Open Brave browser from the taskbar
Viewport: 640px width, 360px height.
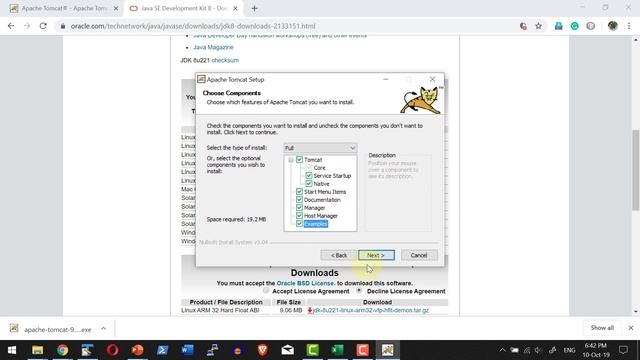[262, 350]
